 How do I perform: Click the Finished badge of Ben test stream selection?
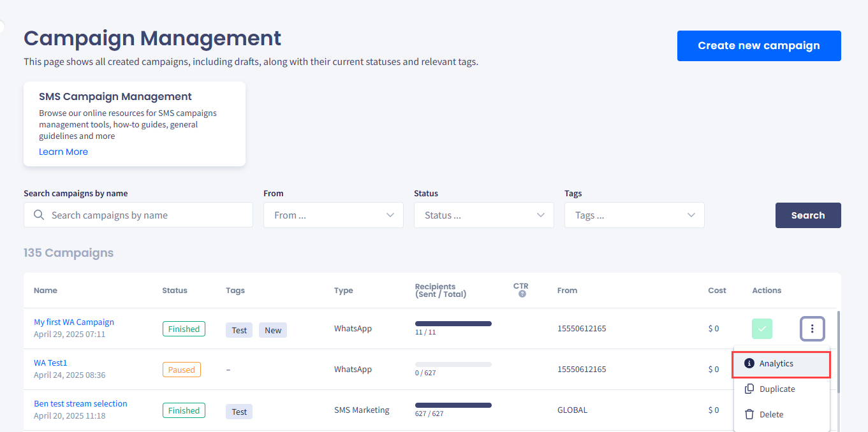pyautogui.click(x=184, y=410)
